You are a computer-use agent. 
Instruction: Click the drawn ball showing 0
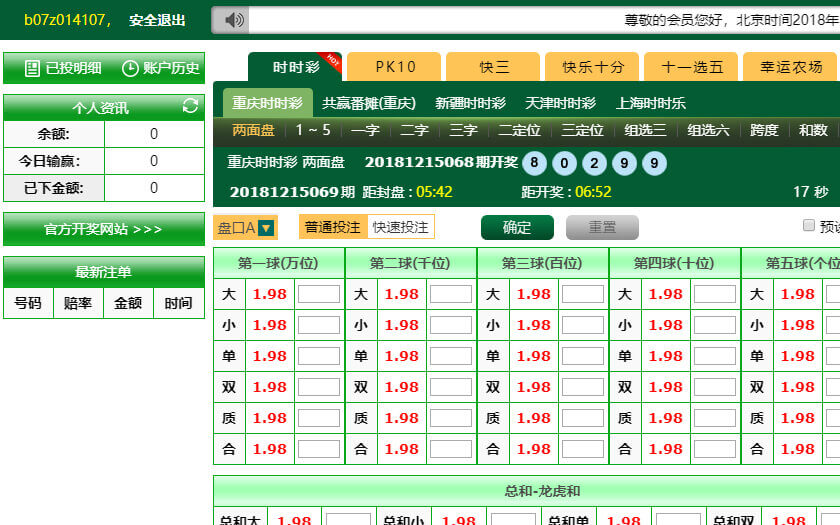pos(565,163)
